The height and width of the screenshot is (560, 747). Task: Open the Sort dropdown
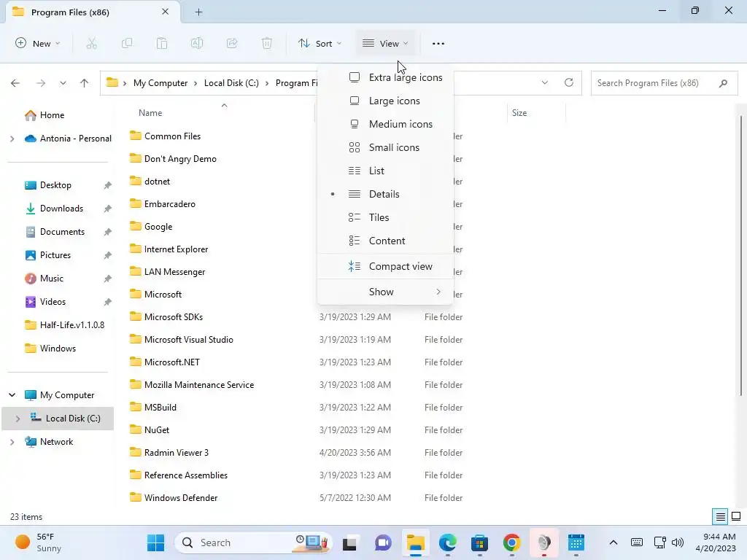click(320, 43)
